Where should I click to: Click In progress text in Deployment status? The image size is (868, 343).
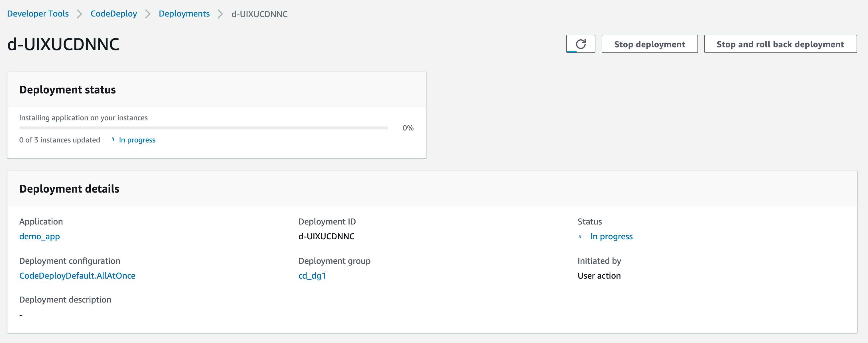click(x=137, y=140)
